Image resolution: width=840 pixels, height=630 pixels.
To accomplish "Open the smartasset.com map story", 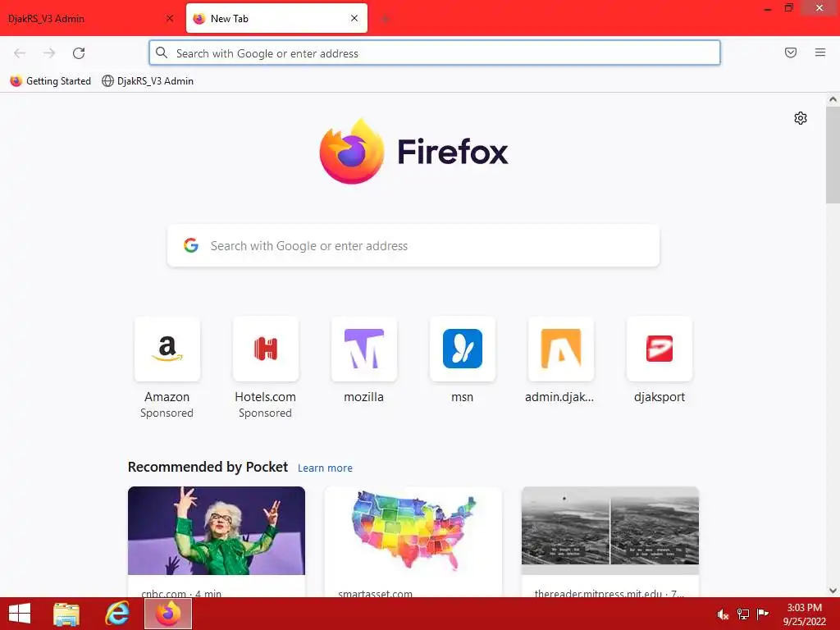I will pyautogui.click(x=413, y=541).
